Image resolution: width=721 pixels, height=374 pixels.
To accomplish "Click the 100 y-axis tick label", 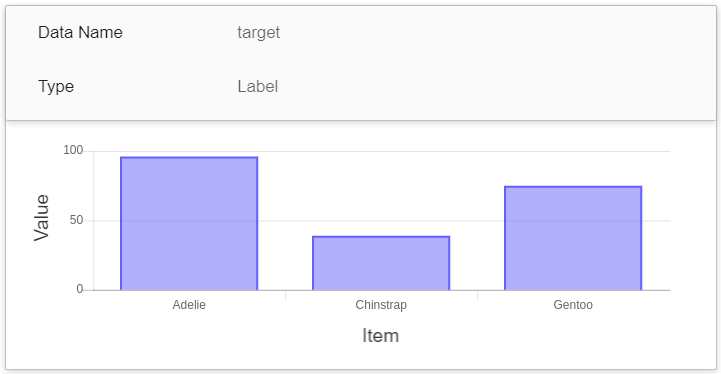I will coord(73,150).
